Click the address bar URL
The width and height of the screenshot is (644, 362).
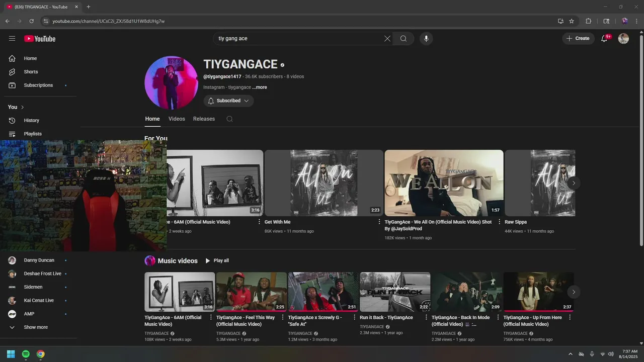point(109,21)
